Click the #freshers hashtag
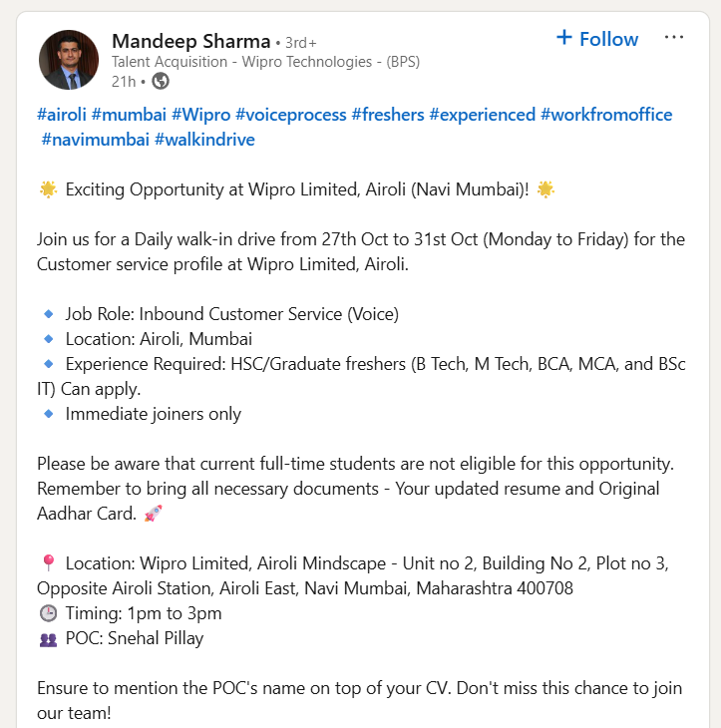The height and width of the screenshot is (728, 721). pos(388,115)
